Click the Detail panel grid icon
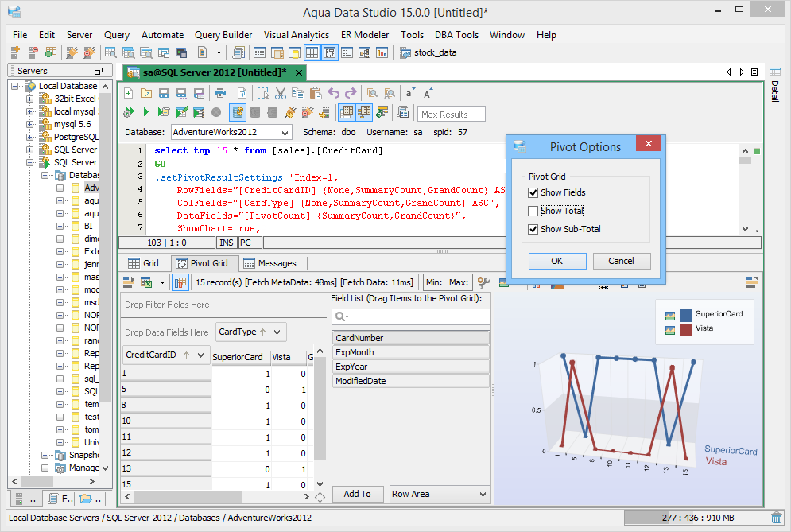 [x=775, y=71]
